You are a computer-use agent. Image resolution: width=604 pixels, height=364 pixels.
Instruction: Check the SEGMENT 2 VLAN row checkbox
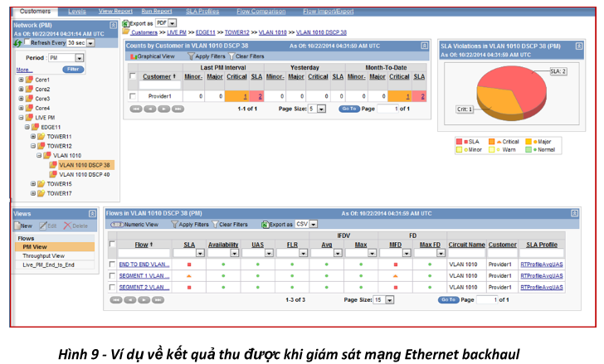[112, 288]
